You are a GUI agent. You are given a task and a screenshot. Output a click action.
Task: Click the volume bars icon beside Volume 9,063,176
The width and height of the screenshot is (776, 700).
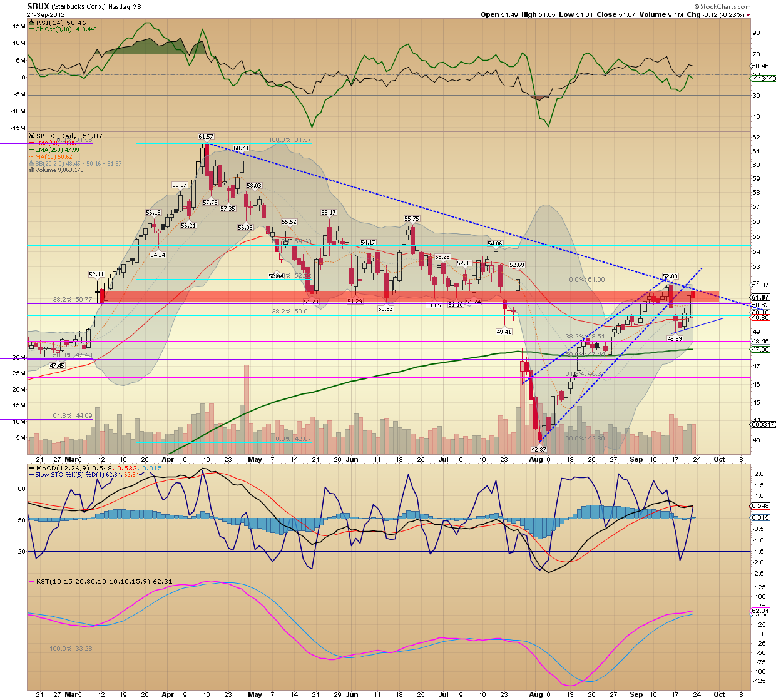pyautogui.click(x=32, y=170)
